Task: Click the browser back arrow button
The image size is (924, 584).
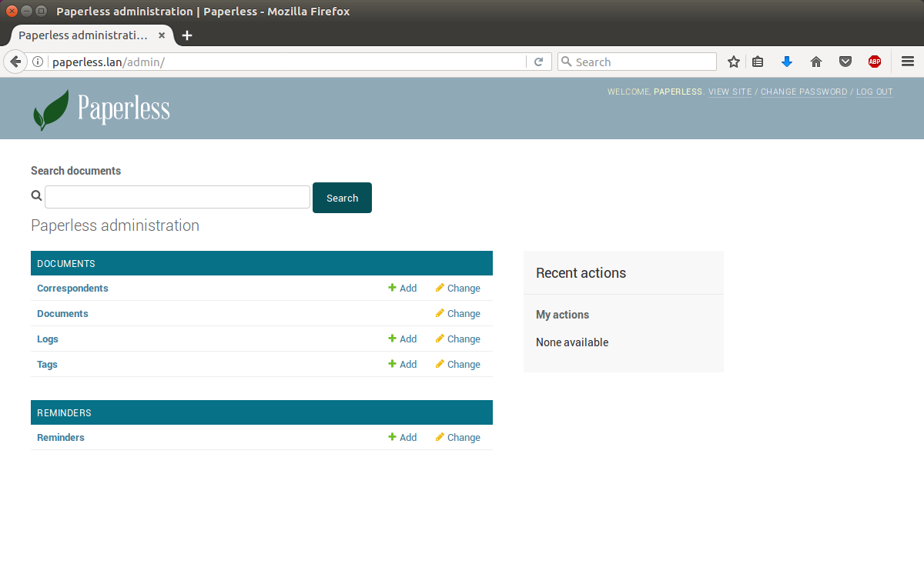Action: click(15, 62)
